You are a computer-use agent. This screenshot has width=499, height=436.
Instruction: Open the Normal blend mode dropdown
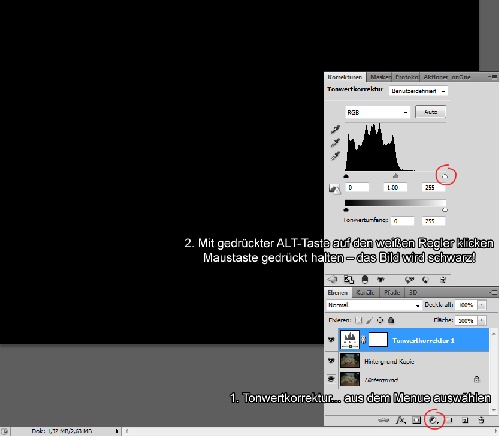pos(374,305)
